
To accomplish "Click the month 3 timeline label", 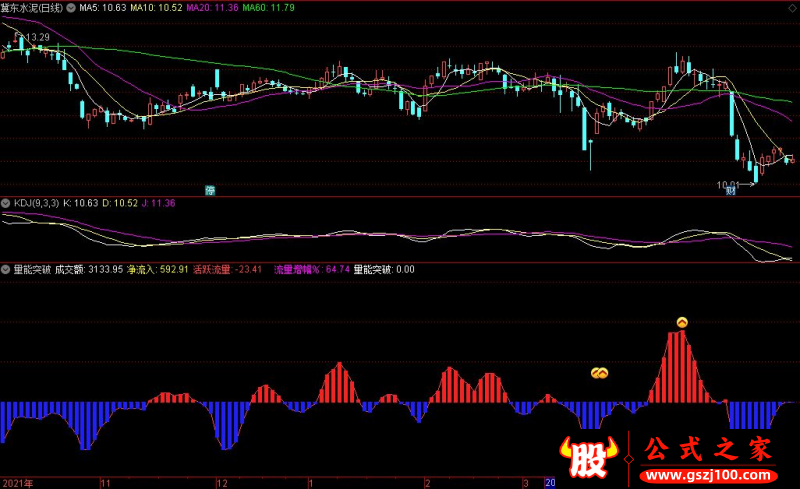I will tap(526, 483).
